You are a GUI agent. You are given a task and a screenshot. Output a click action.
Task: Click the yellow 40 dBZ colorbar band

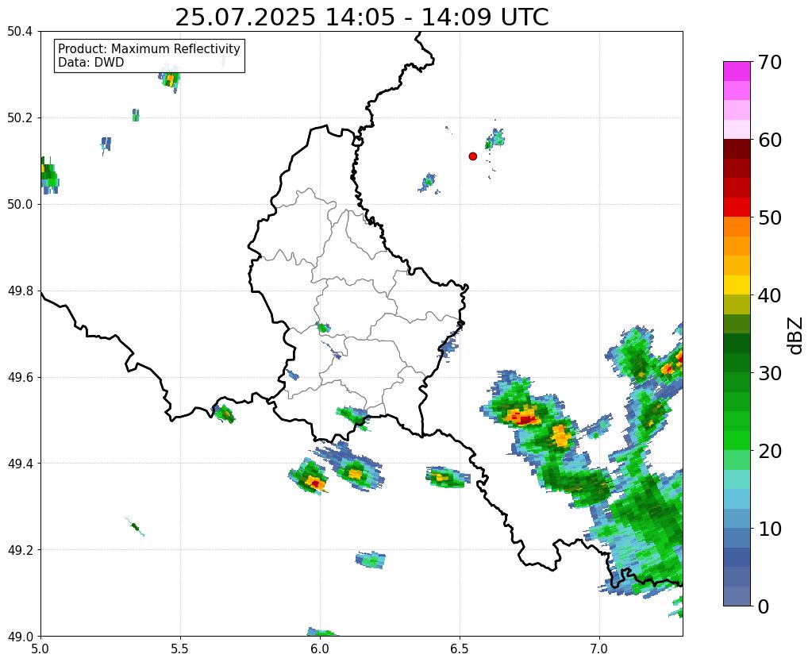pyautogui.click(x=737, y=285)
